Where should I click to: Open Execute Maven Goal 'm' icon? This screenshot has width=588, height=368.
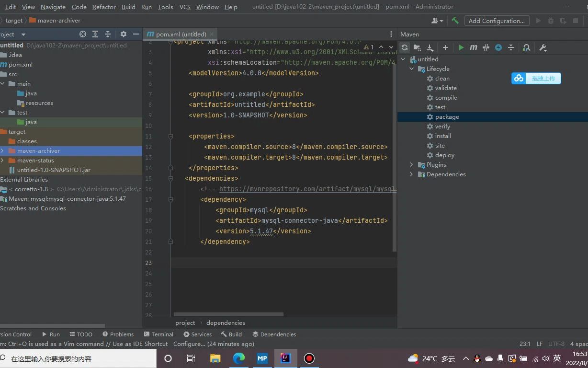[474, 47]
